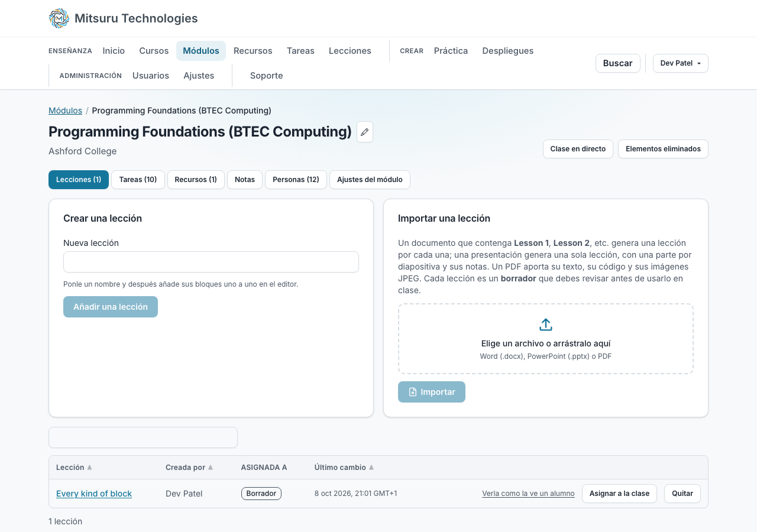Open the Notas tab

point(245,180)
